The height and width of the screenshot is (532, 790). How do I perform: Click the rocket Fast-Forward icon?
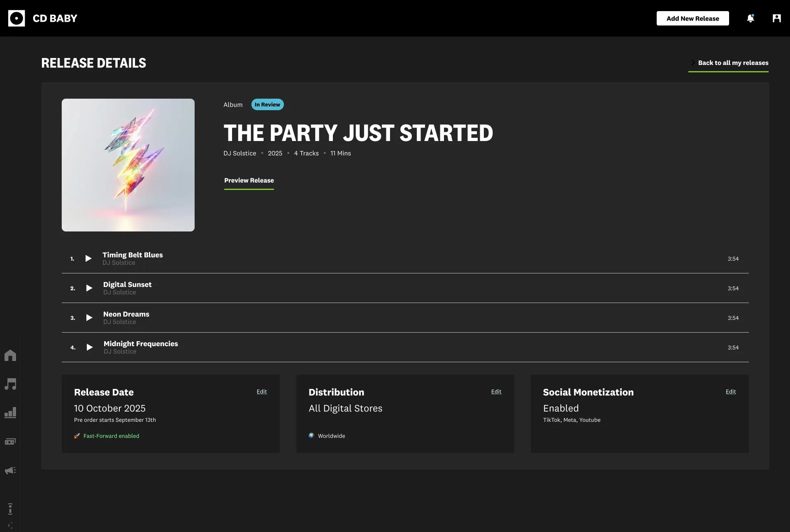click(x=77, y=436)
